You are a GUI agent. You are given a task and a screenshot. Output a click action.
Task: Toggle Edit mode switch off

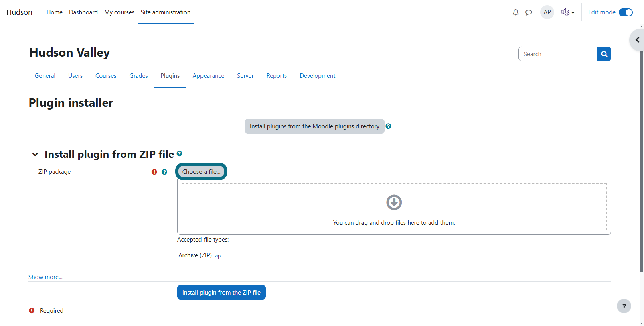click(626, 12)
